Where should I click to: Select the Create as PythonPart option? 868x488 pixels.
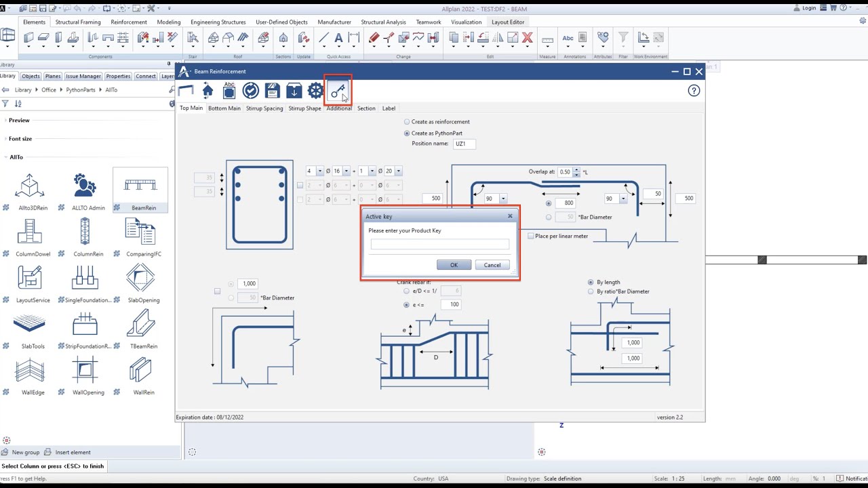[x=407, y=134]
